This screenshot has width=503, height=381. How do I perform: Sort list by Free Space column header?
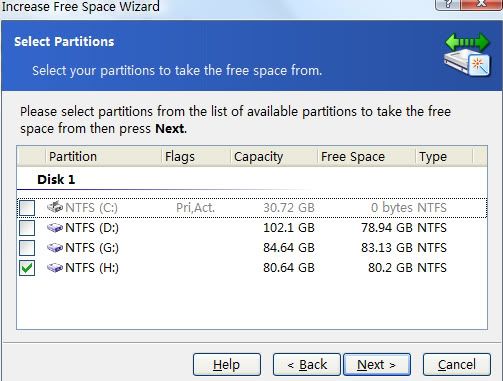(366, 156)
